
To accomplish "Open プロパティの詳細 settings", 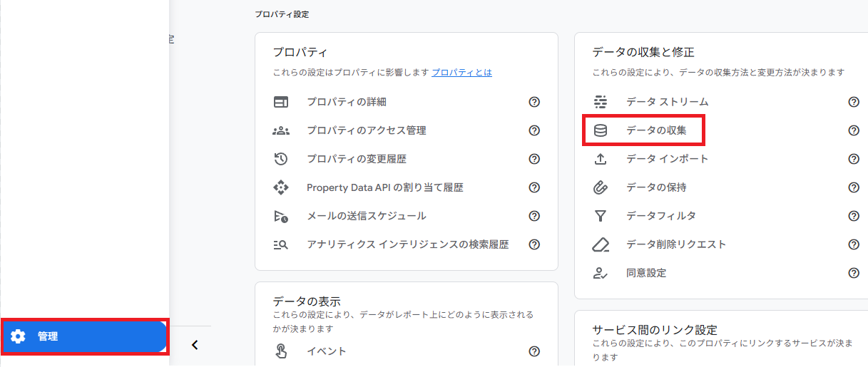I will pos(347,102).
